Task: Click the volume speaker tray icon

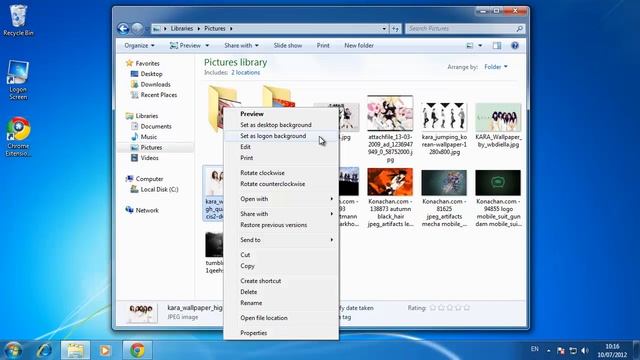Action: [584, 350]
